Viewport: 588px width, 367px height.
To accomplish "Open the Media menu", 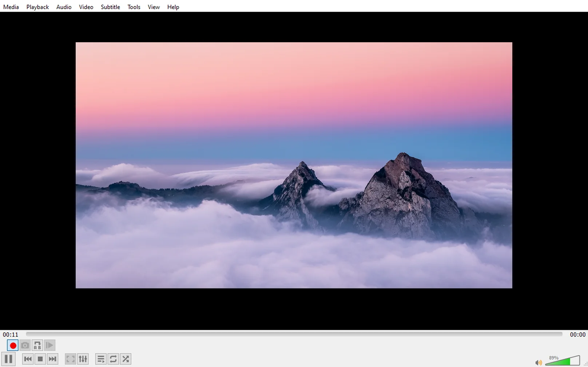I will 11,7.
